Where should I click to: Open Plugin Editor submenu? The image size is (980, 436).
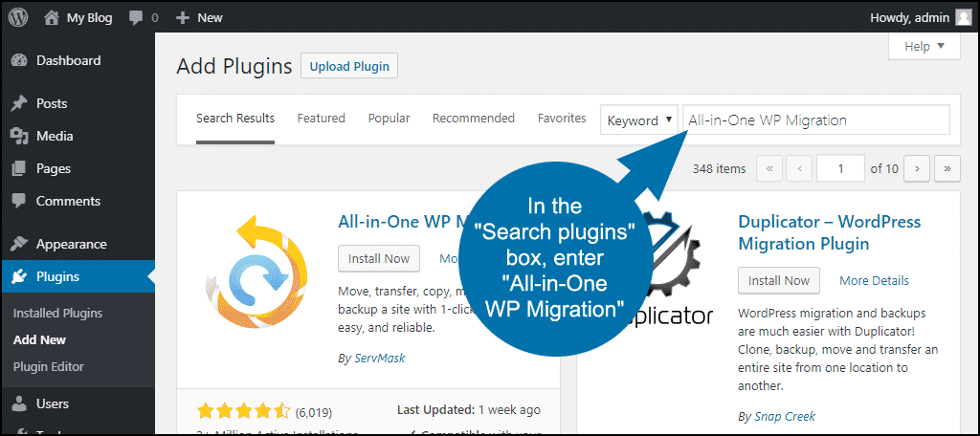(x=48, y=366)
